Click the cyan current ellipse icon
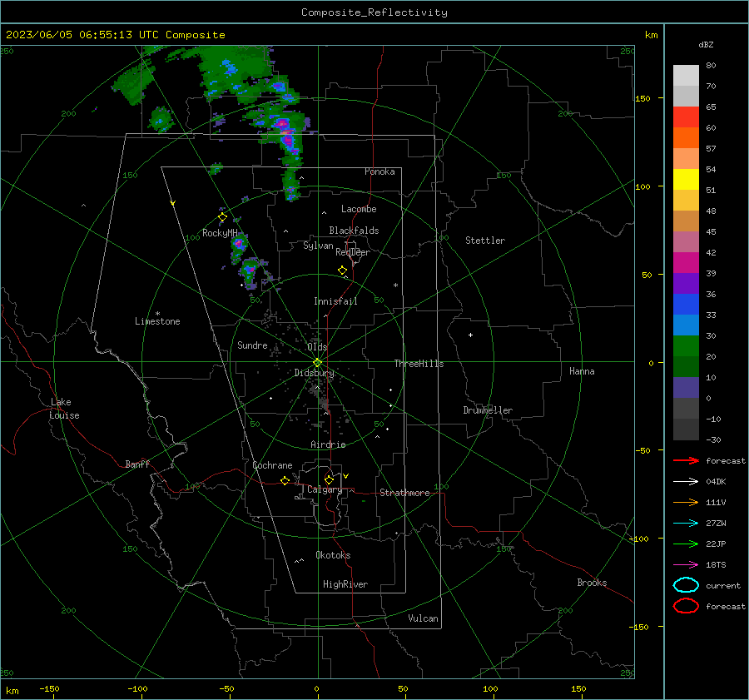Image resolution: width=749 pixels, height=700 pixels. [686, 585]
